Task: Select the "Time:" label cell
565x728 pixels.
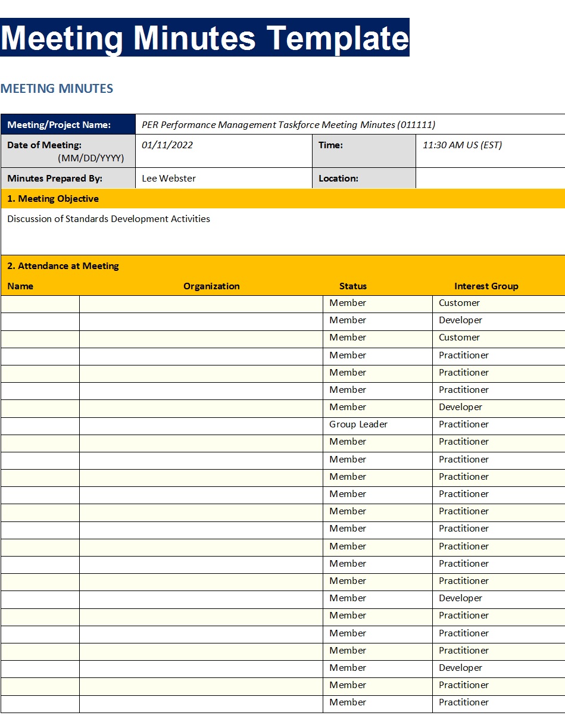Action: [x=364, y=151]
